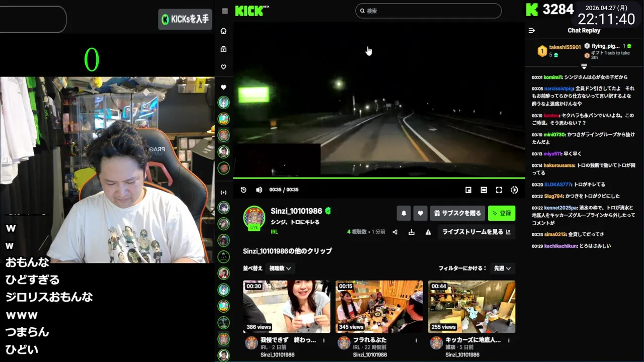Click the first followed channel avatar in sidebar
The height and width of the screenshot is (362, 644).
point(223,103)
